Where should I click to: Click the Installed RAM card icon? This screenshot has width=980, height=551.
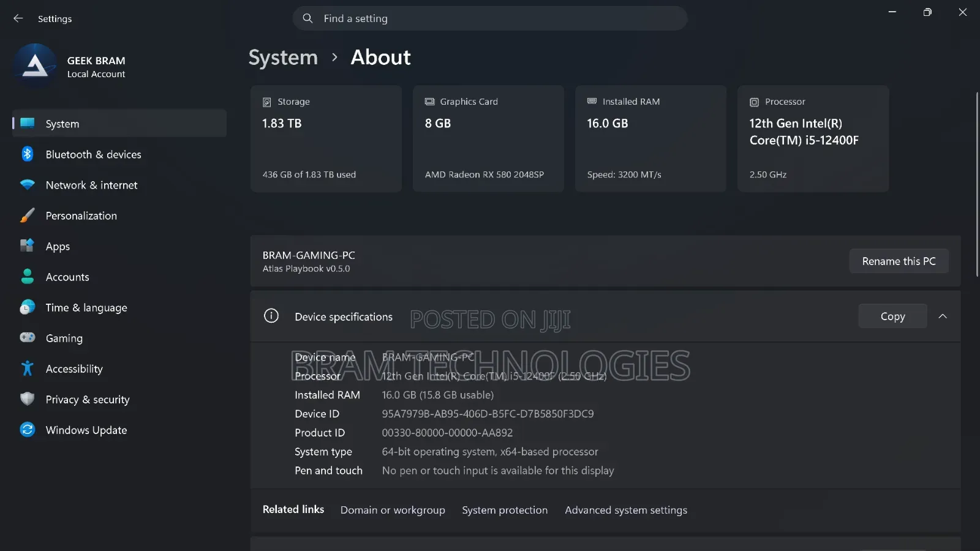[592, 101]
